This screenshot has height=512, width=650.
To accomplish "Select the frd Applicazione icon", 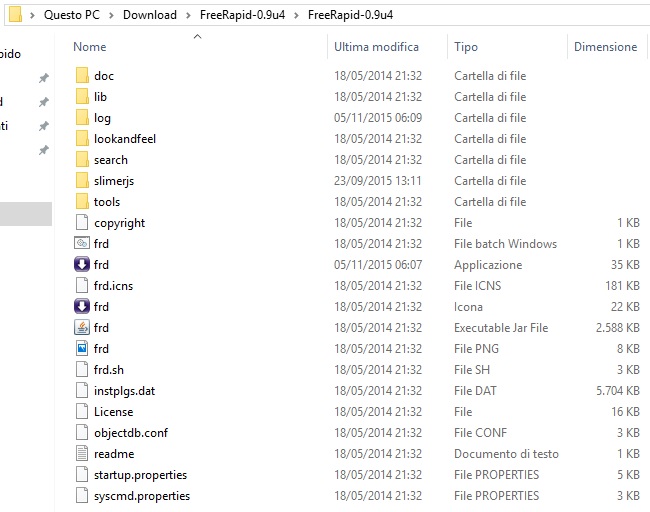I will point(82,265).
